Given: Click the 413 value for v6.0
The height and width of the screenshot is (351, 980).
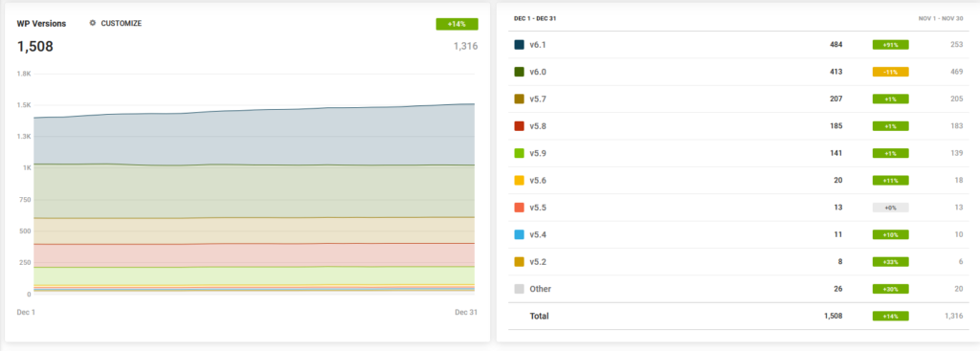Looking at the screenshot, I should pyautogui.click(x=835, y=72).
